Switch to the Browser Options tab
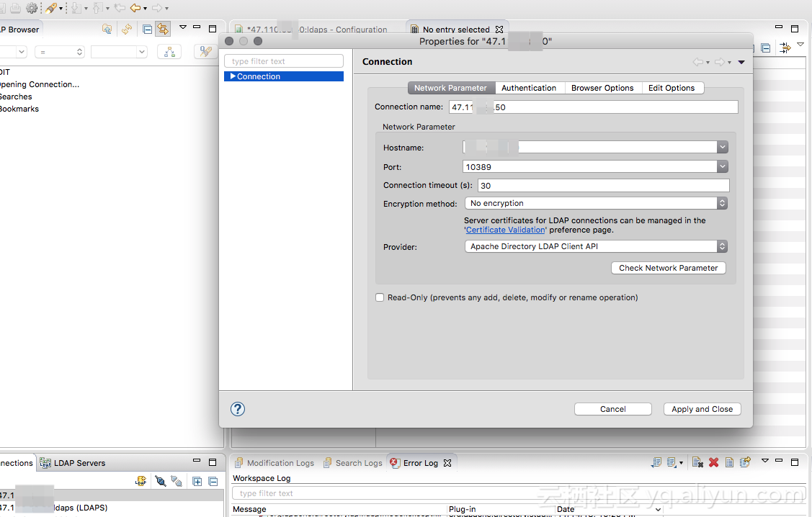 [x=602, y=88]
